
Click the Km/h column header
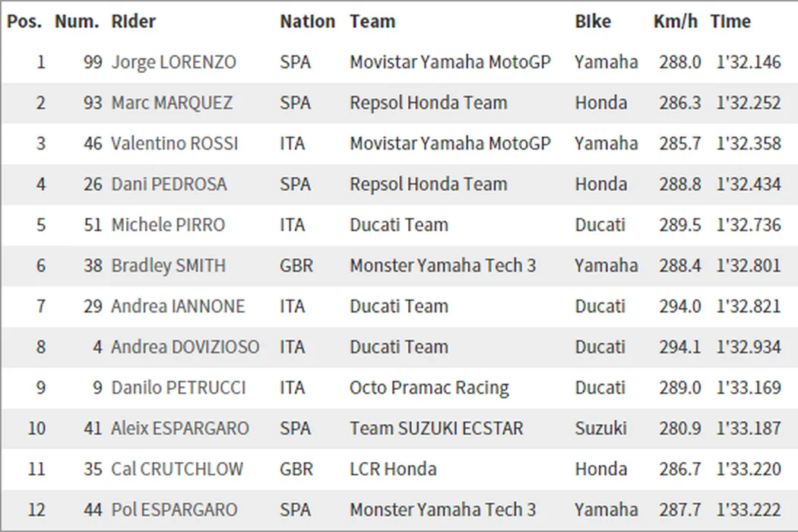(x=675, y=21)
